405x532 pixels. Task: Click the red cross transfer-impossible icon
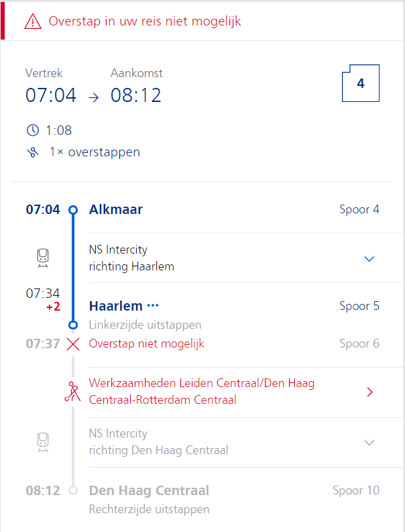click(x=73, y=344)
